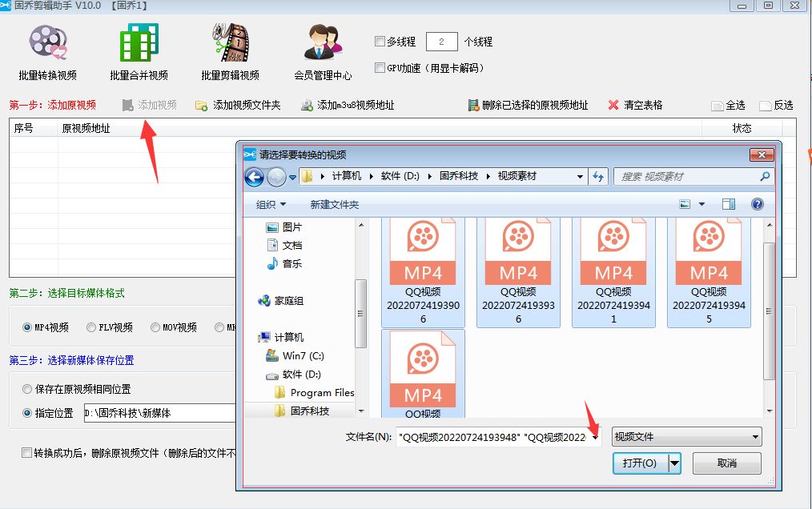Select the FLV视频 radio button
Image resolution: width=812 pixels, height=509 pixels.
[x=91, y=327]
